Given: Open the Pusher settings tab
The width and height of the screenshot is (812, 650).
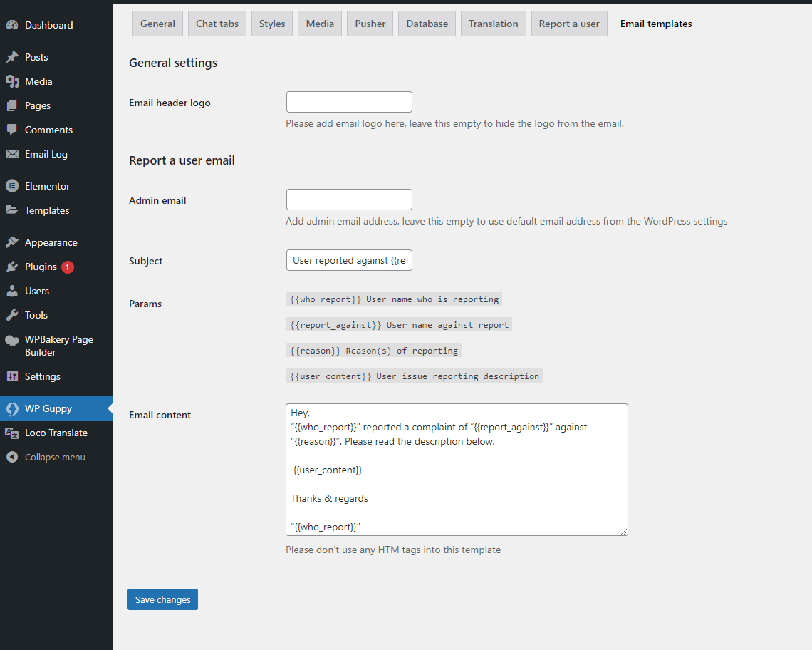Looking at the screenshot, I should [x=370, y=24].
